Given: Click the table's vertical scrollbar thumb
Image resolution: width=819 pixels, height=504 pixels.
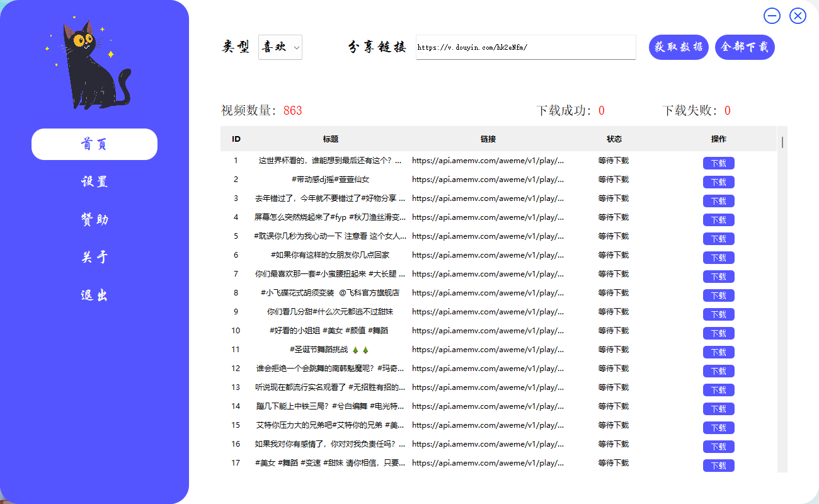Looking at the screenshot, I should (782, 142).
